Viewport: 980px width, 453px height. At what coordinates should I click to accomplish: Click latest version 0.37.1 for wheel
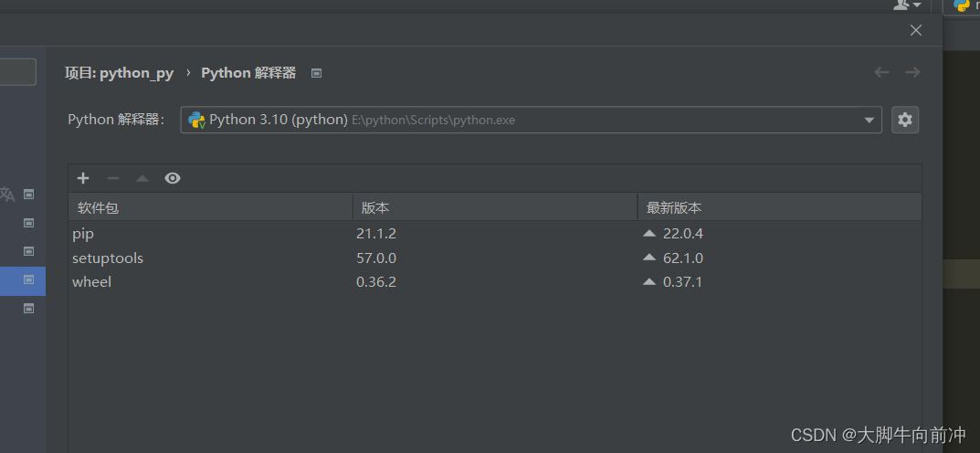point(682,282)
